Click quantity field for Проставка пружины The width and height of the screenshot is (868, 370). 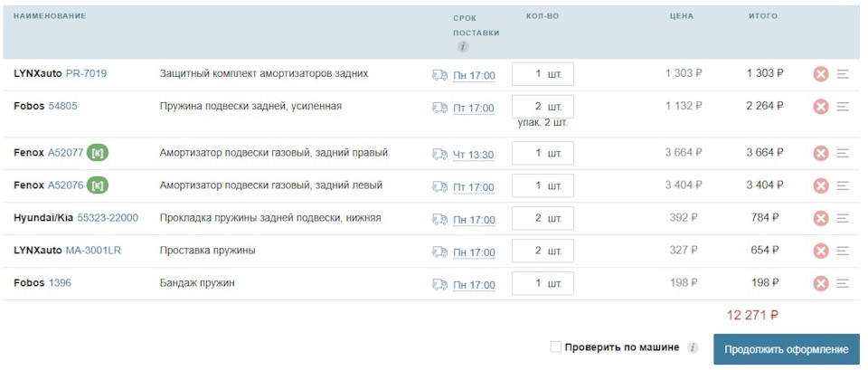tap(542, 251)
